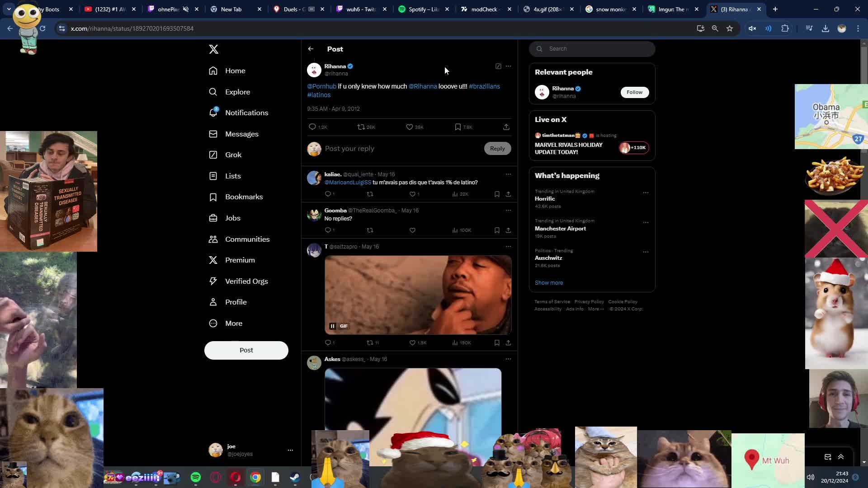Click the X logo in the sidebar
The image size is (868, 488).
coord(214,49)
